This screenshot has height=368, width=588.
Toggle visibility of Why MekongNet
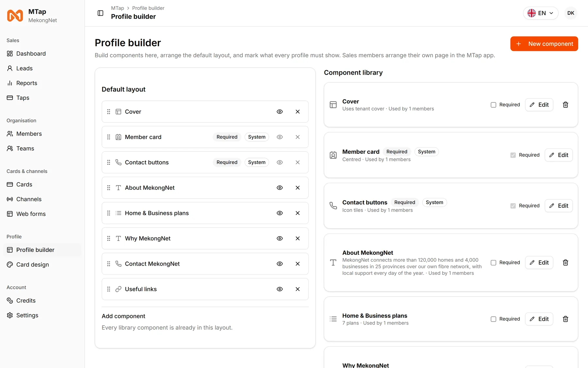pyautogui.click(x=280, y=238)
